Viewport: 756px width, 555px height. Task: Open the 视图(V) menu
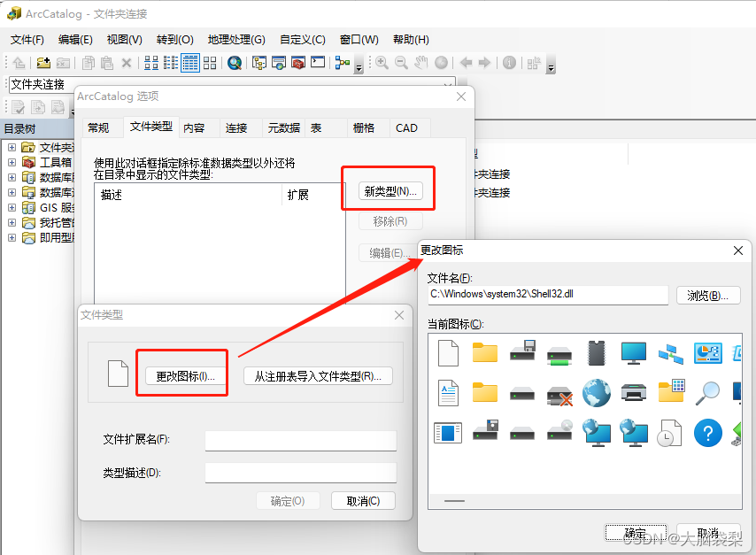[x=125, y=40]
